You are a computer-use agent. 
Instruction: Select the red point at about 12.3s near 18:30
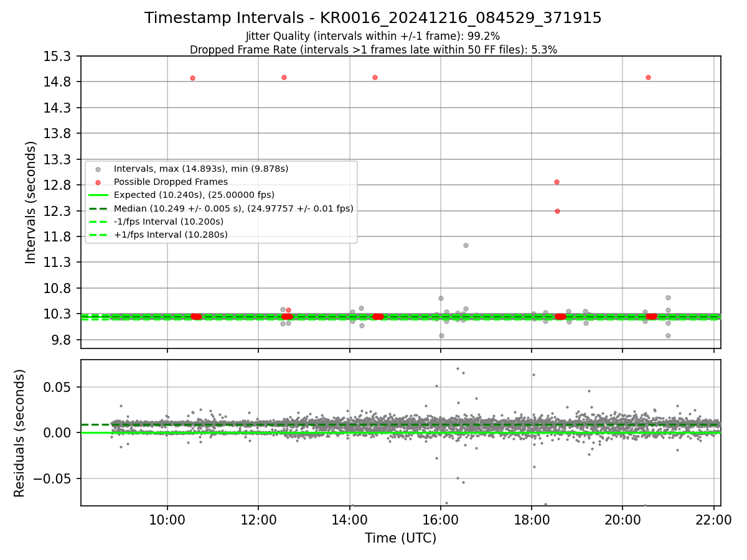click(x=557, y=211)
